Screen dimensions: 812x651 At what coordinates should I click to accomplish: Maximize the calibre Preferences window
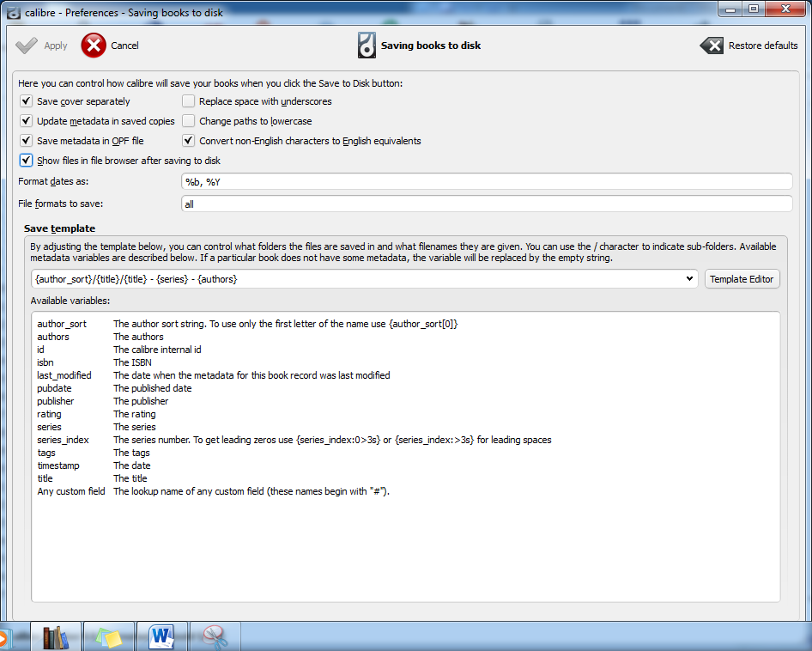point(754,9)
